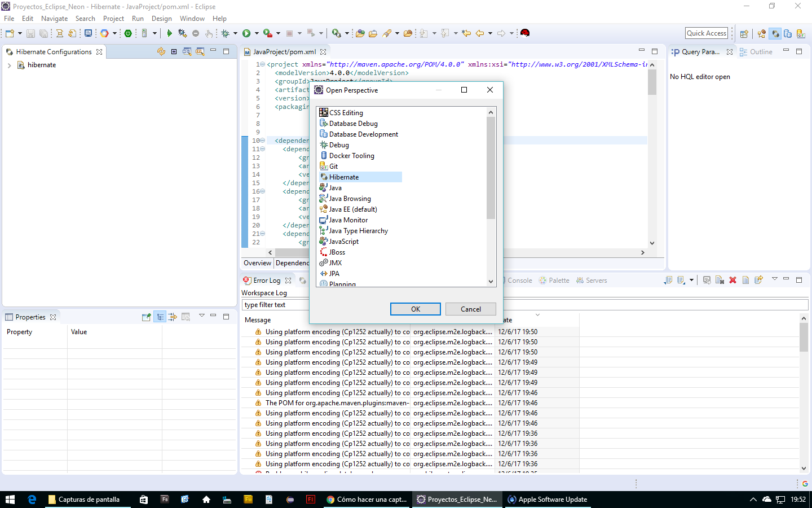The width and height of the screenshot is (812, 508).
Task: Switch to Database Development perspective icon
Action: coord(788,34)
